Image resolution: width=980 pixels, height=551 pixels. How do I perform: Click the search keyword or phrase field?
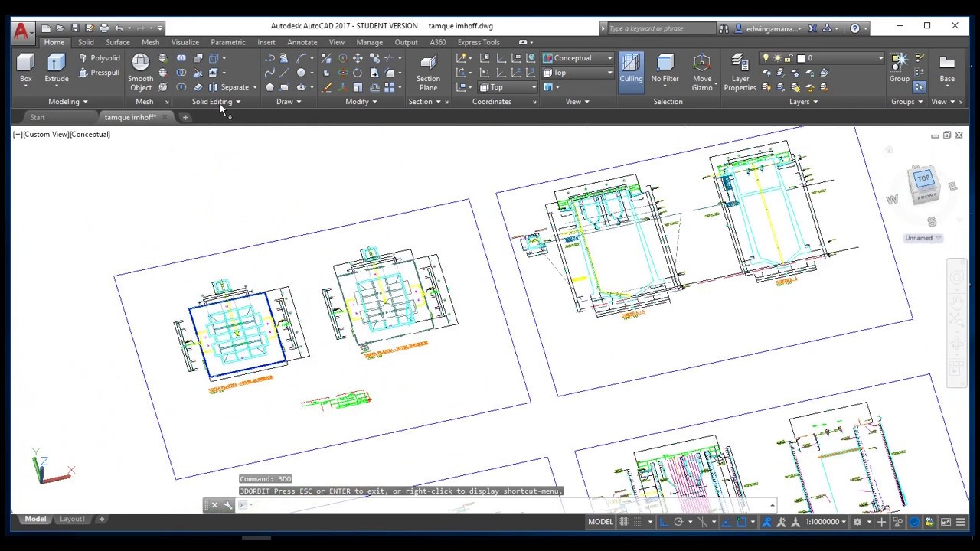661,28
